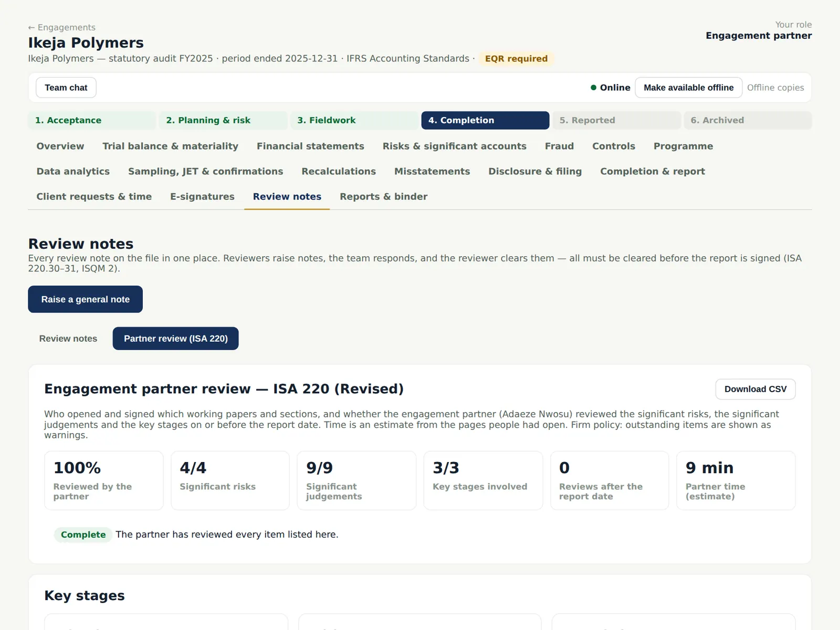Select the 1. Acceptance stage
This screenshot has width=840, height=630.
point(92,120)
